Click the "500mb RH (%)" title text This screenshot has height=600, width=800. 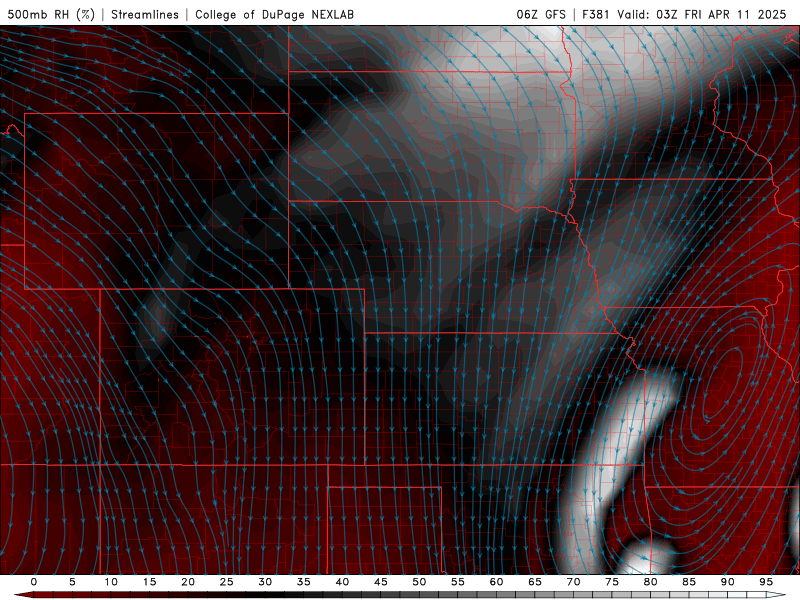click(51, 14)
